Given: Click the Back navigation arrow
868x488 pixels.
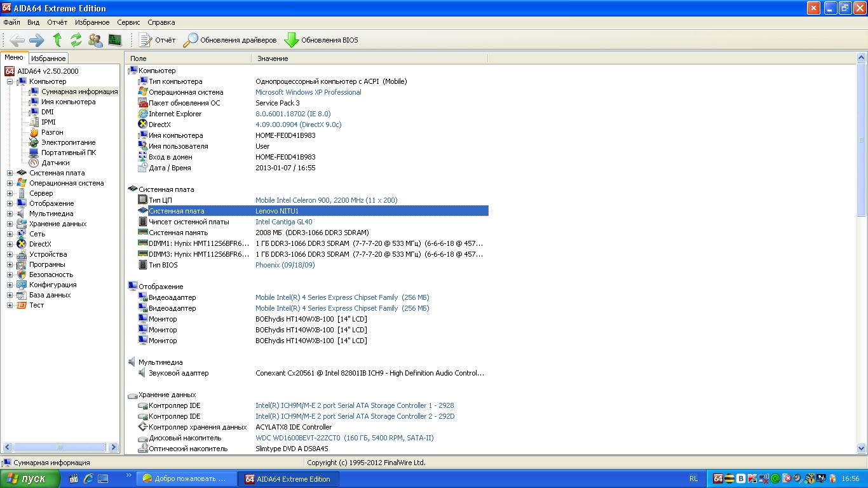Looking at the screenshot, I should pos(18,40).
